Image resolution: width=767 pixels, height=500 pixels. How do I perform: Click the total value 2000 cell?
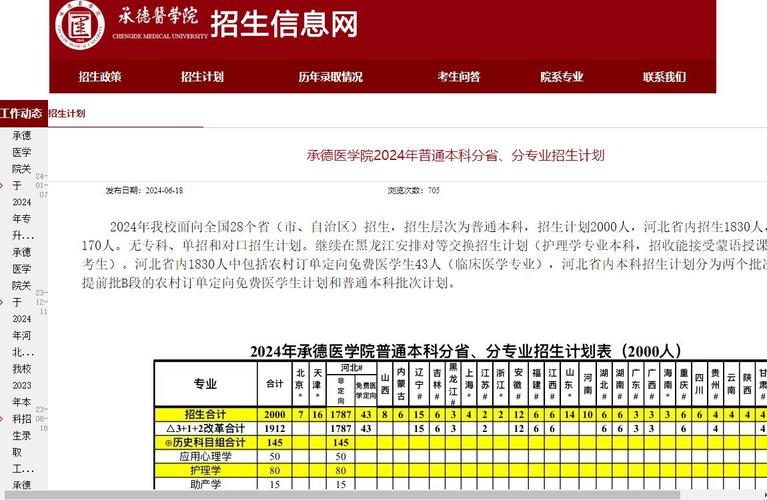tap(275, 414)
